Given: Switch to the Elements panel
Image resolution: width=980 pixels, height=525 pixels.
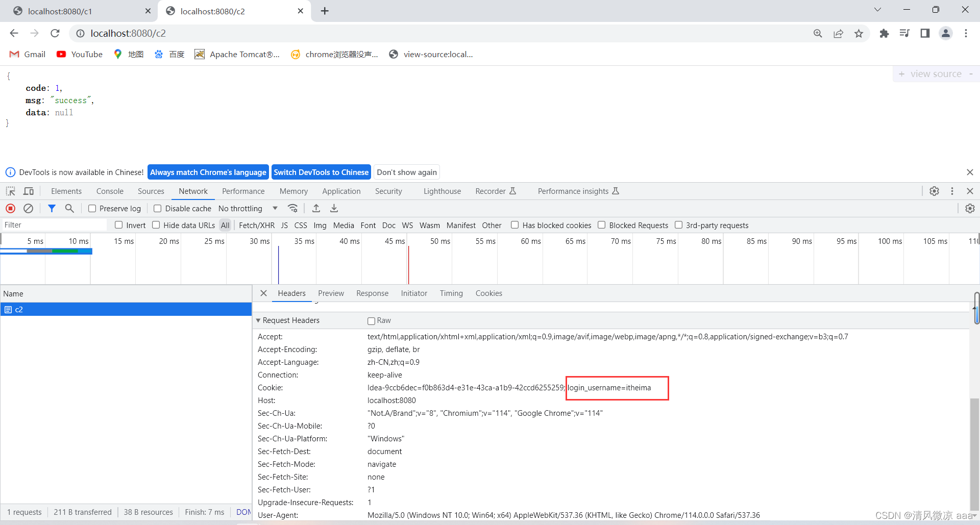Looking at the screenshot, I should (x=66, y=191).
